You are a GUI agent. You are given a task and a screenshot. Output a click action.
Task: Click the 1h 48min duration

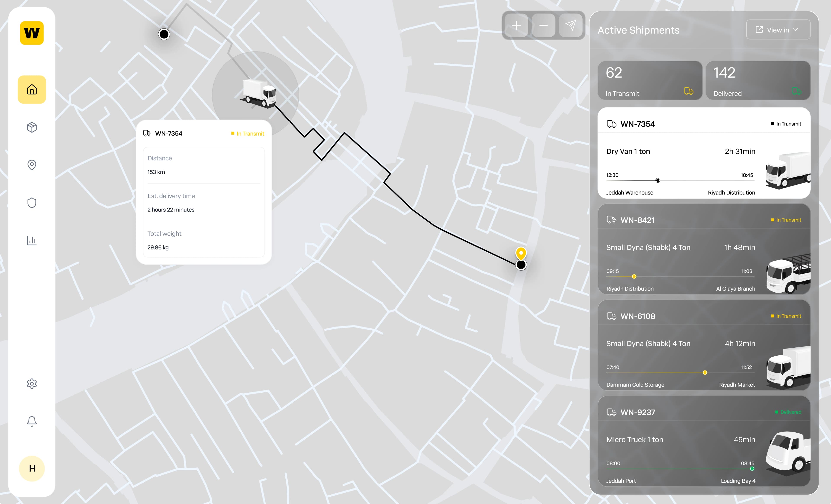(x=740, y=247)
